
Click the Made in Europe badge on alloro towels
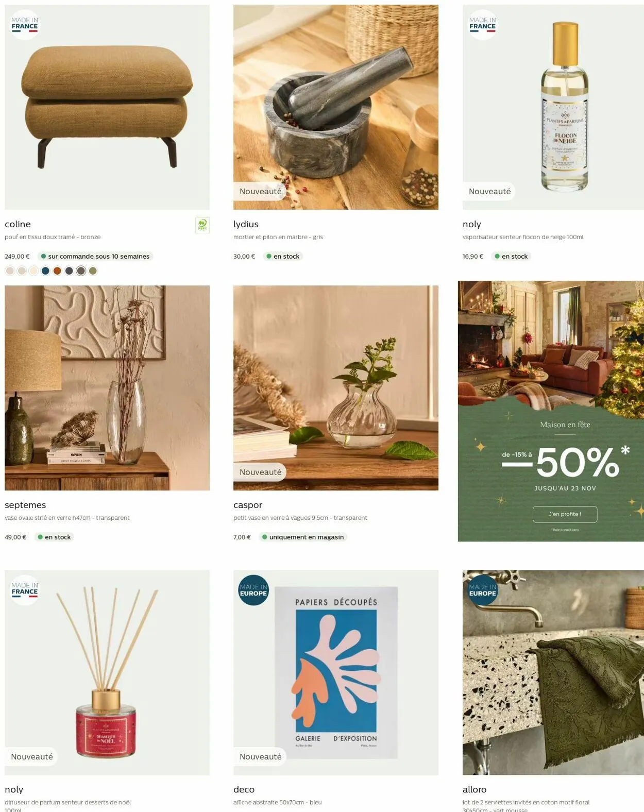tap(482, 590)
